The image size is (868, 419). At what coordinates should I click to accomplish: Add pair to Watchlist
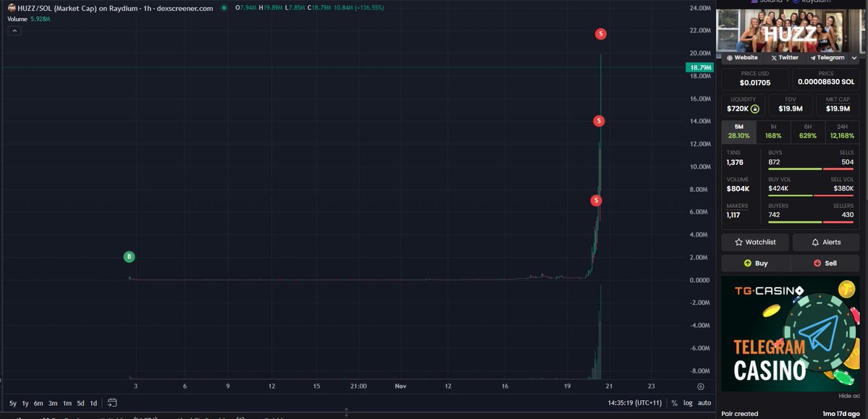click(x=755, y=242)
